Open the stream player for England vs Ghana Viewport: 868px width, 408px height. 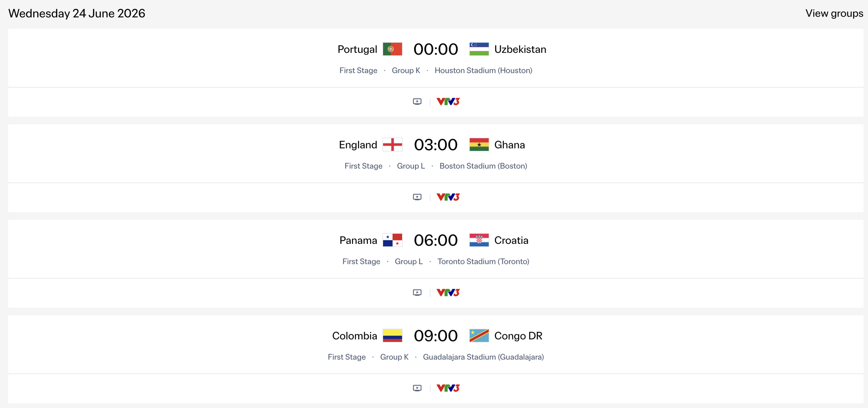coord(417,197)
